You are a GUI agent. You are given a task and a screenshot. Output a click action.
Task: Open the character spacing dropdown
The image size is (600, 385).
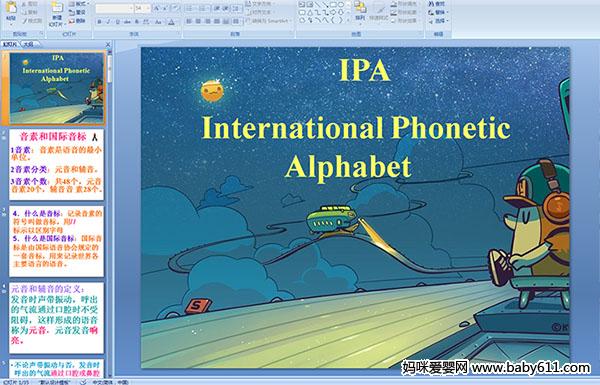click(146, 22)
